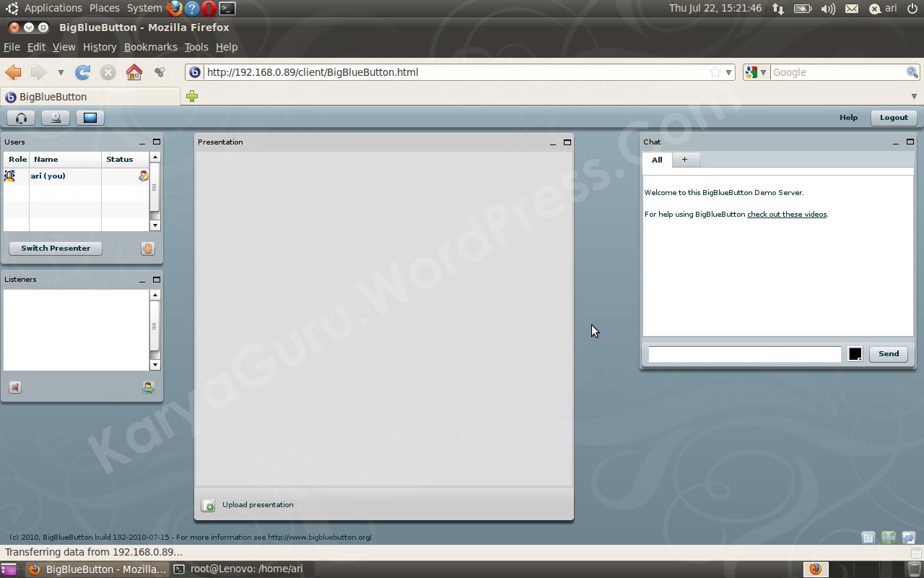
Task: Select the All chat tab
Action: coord(657,160)
